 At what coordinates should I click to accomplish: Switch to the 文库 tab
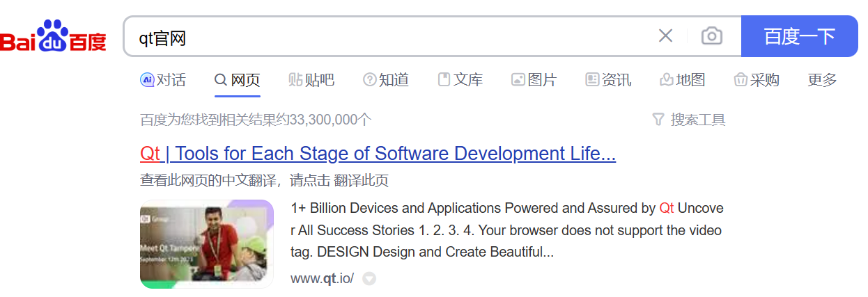tap(460, 80)
